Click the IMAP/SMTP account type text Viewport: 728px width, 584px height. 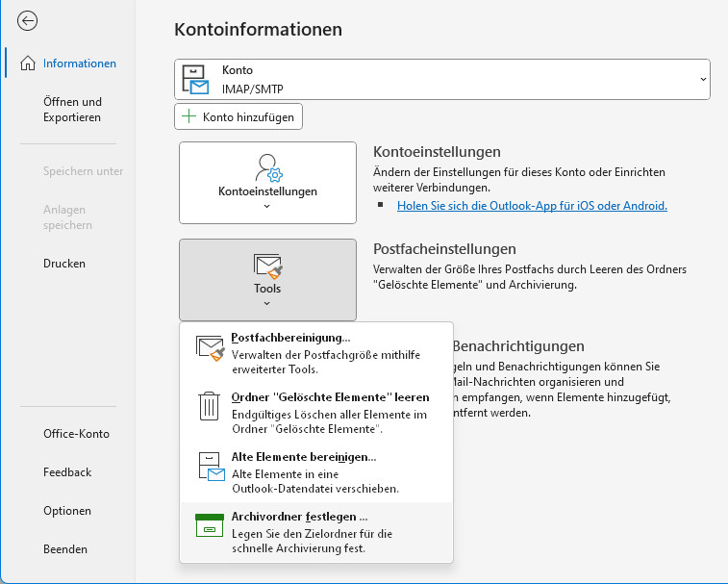tap(253, 89)
